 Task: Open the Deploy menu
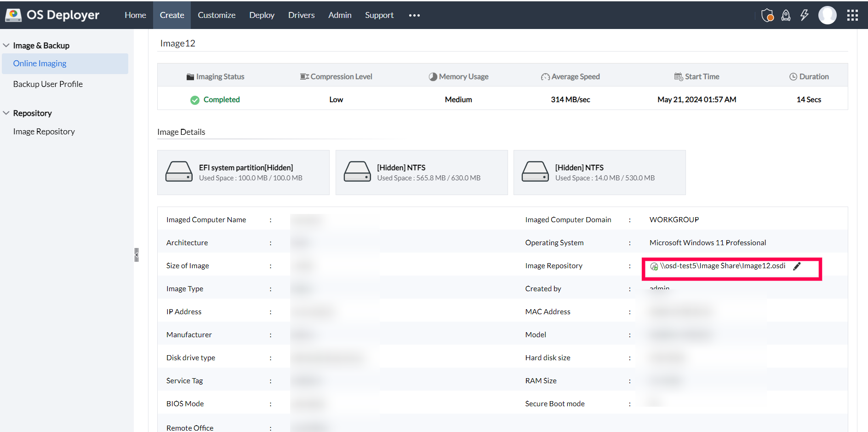(x=262, y=15)
